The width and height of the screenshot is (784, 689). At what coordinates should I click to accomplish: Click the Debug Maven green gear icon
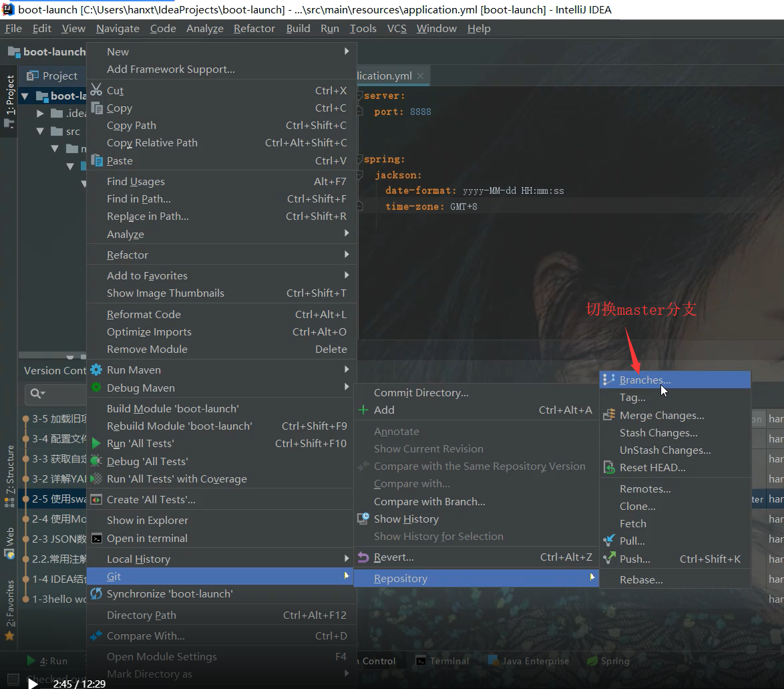[96, 388]
